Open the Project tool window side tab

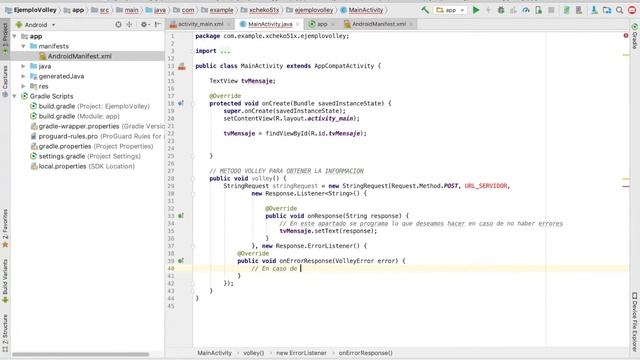coord(5,39)
